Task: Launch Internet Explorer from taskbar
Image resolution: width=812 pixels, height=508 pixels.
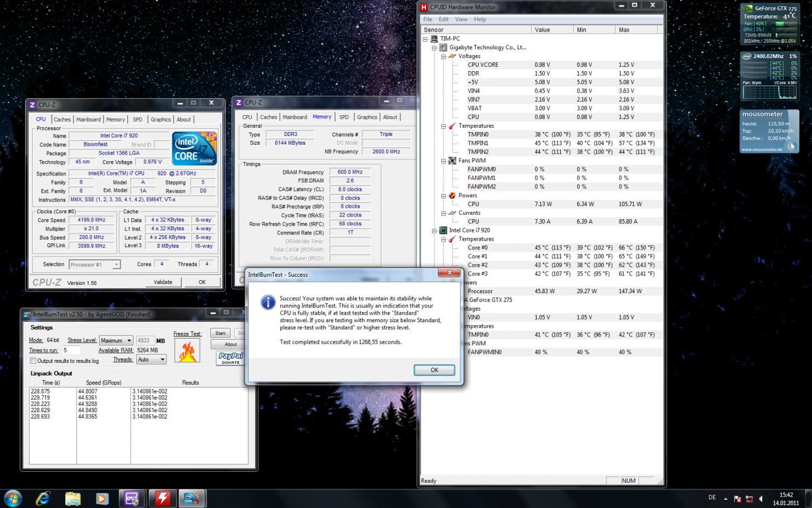Action: 43,498
